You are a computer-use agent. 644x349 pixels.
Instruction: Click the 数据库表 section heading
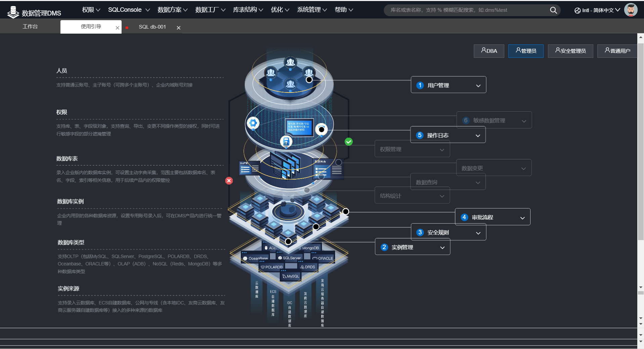tap(67, 158)
